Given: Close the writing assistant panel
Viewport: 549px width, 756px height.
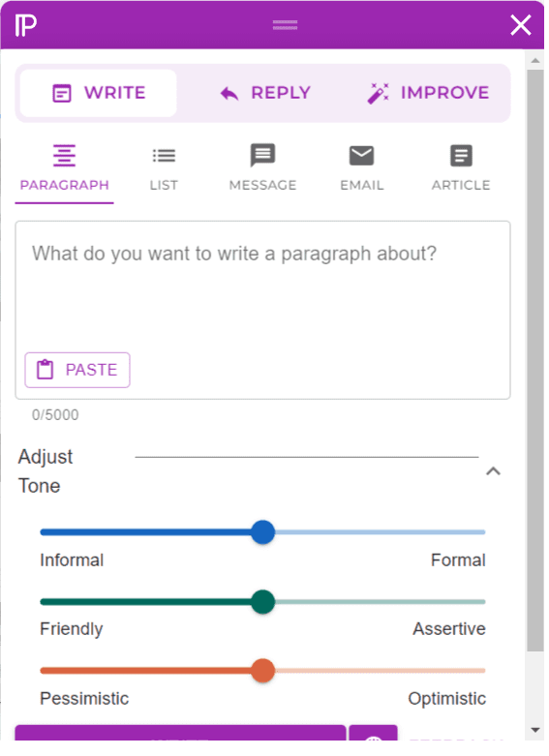Looking at the screenshot, I should coord(521,25).
